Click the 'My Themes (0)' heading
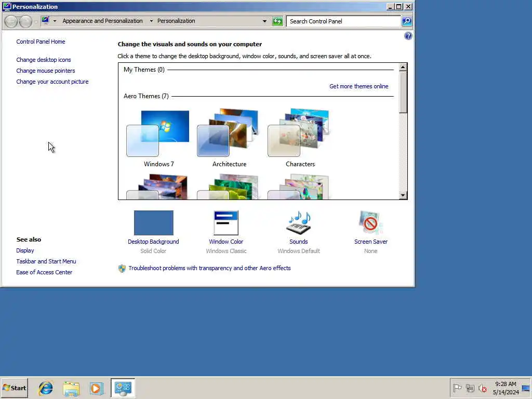This screenshot has width=532, height=399. 144,70
